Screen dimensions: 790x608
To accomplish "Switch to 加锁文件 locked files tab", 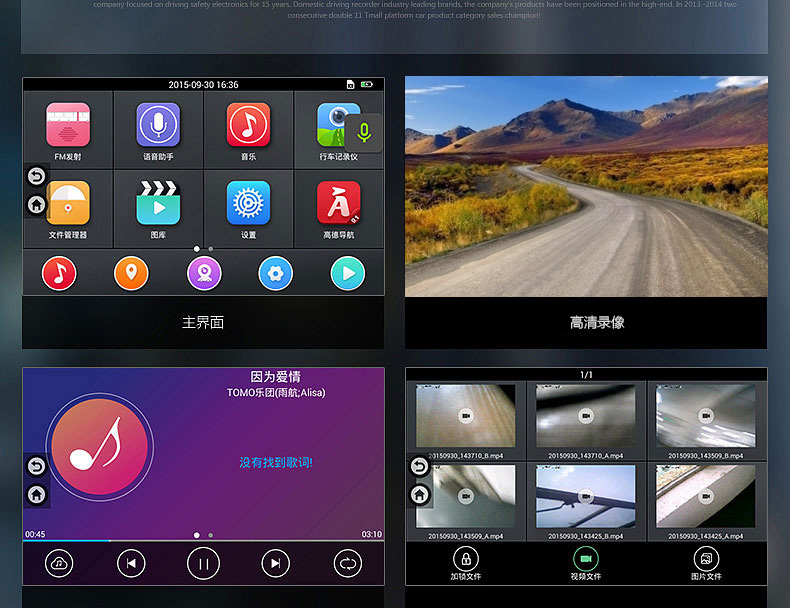I will click(x=466, y=564).
